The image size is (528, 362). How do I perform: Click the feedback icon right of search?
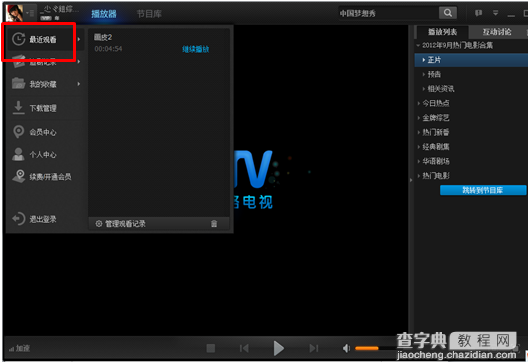point(478,13)
